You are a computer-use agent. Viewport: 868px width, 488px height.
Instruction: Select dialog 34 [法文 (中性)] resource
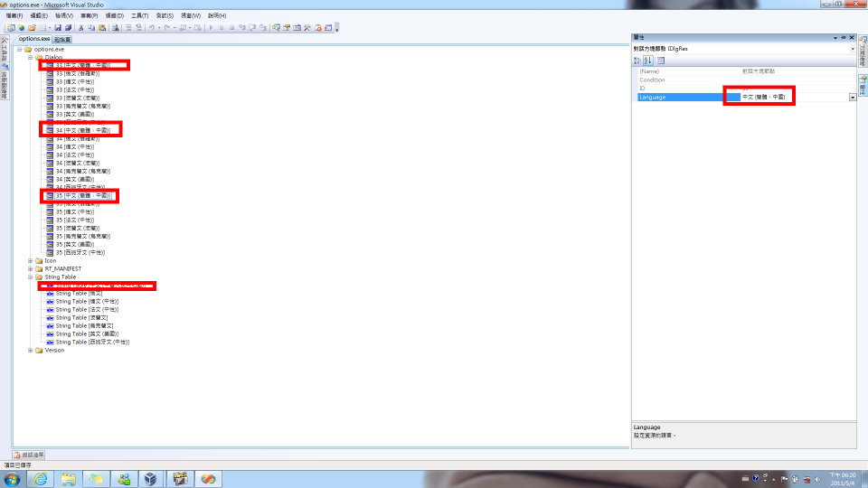point(75,155)
